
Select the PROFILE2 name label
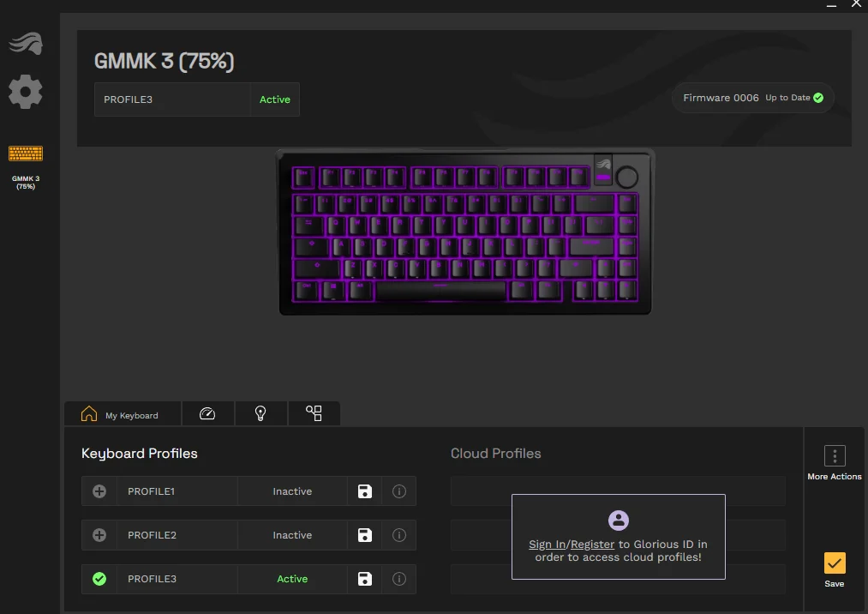click(152, 535)
